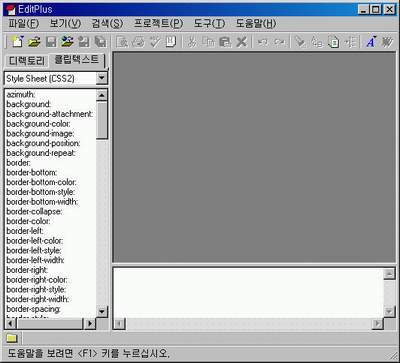The height and width of the screenshot is (363, 400).
Task: Click the green folder icon after Save
Action: tap(67, 42)
